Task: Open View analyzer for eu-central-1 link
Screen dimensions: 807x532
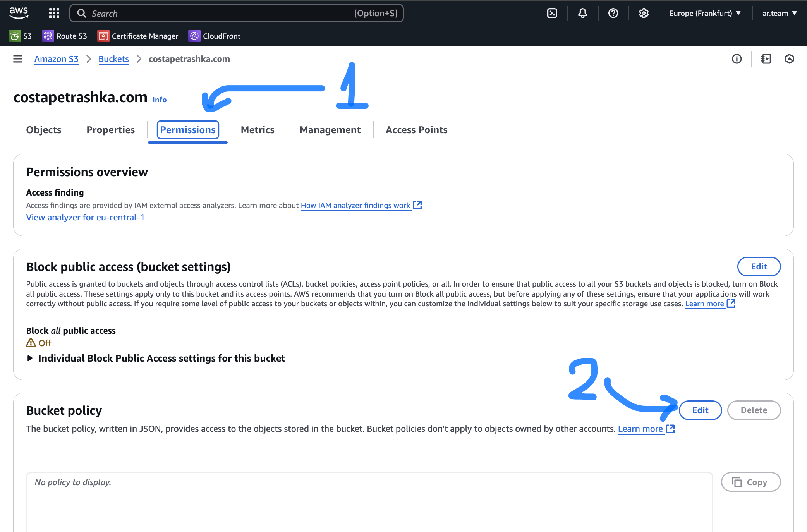Action: (85, 217)
